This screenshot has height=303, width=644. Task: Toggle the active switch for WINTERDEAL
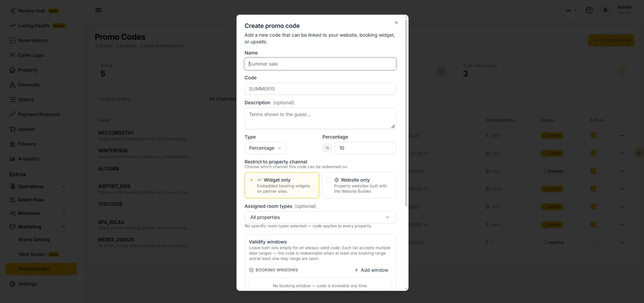(x=595, y=153)
